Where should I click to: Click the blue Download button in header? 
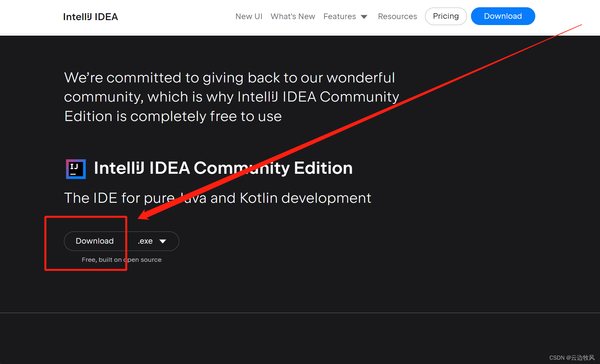(x=503, y=16)
